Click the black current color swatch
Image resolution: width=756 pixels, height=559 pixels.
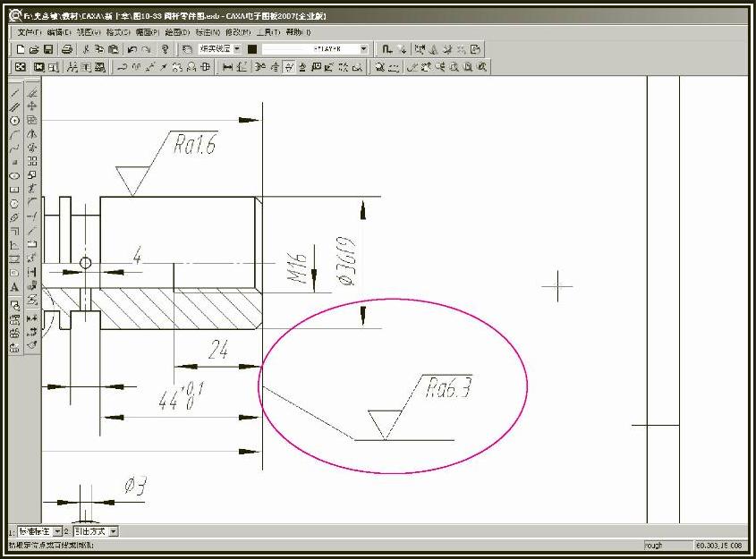pyautogui.click(x=252, y=49)
